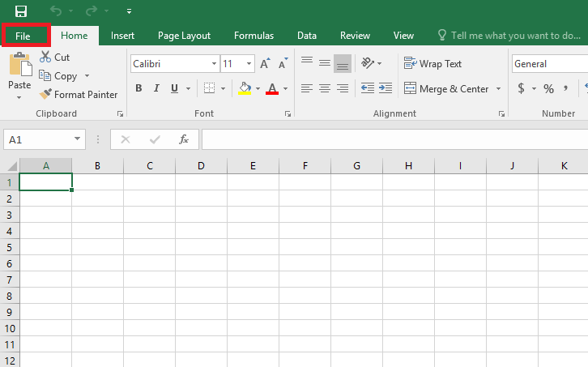Click the Redo arrow icon
Screen dimensions: 588x367
tap(92, 11)
